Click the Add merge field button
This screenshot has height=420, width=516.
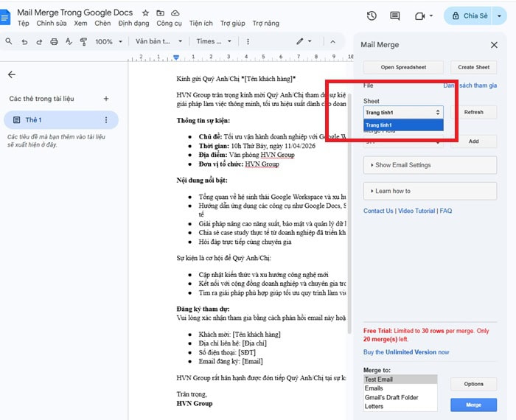click(473, 141)
